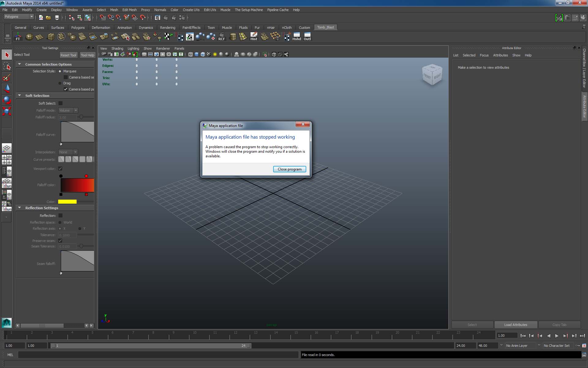
Task: Switch to single perspective view layout
Action: tap(7, 148)
